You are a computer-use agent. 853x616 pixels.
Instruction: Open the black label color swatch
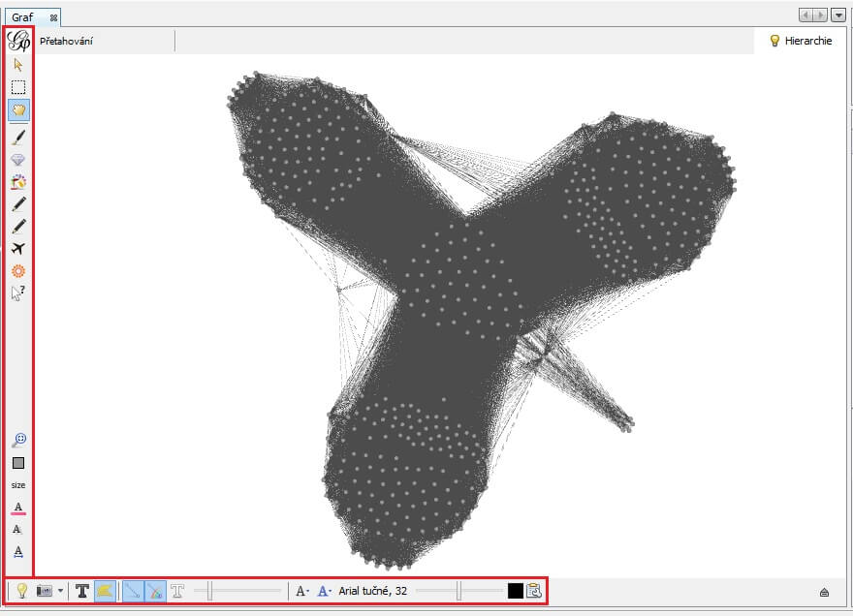pyautogui.click(x=515, y=591)
